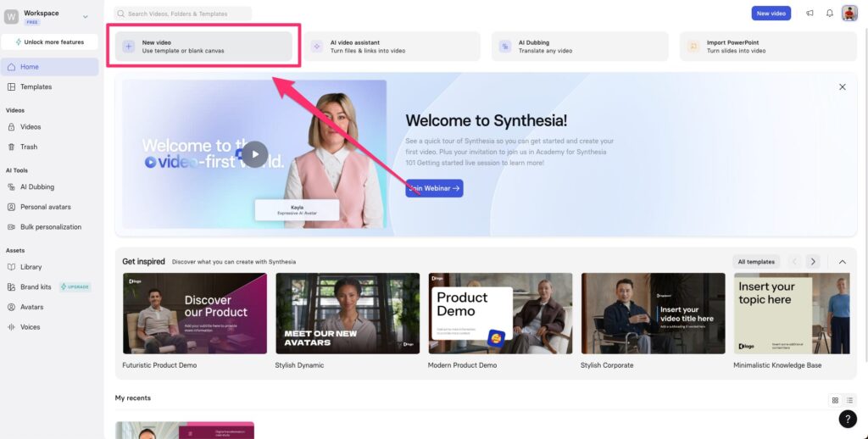Click the search videos input field
The height and width of the screenshot is (439, 868).
pos(183,14)
